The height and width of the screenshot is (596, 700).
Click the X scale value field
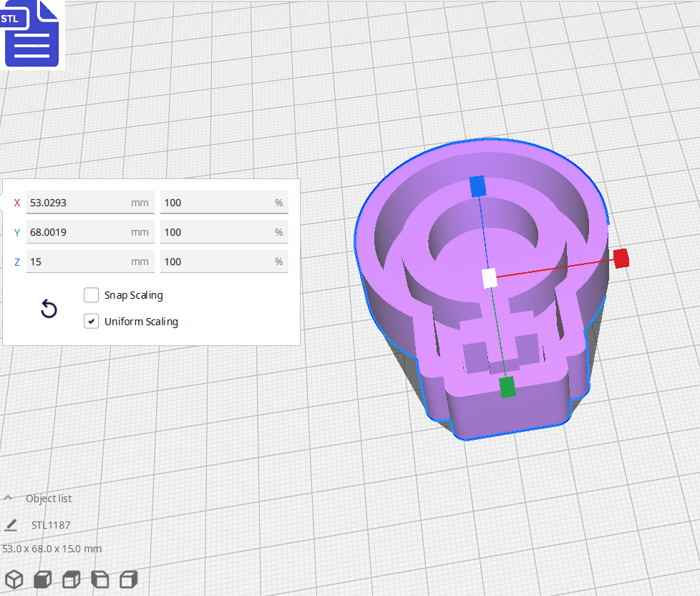(x=90, y=202)
